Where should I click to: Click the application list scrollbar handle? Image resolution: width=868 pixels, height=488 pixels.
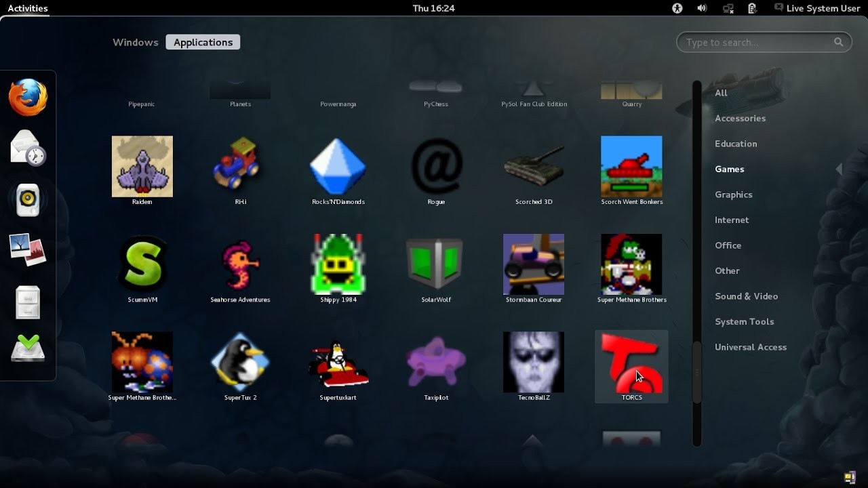[696, 373]
